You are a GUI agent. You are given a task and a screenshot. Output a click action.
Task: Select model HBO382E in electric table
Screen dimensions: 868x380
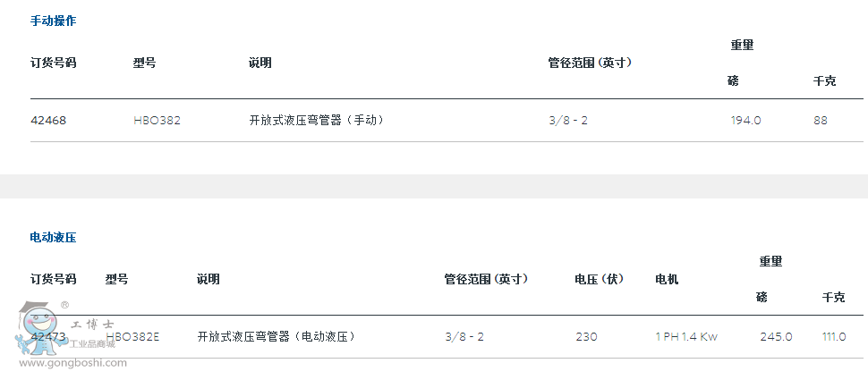(132, 336)
